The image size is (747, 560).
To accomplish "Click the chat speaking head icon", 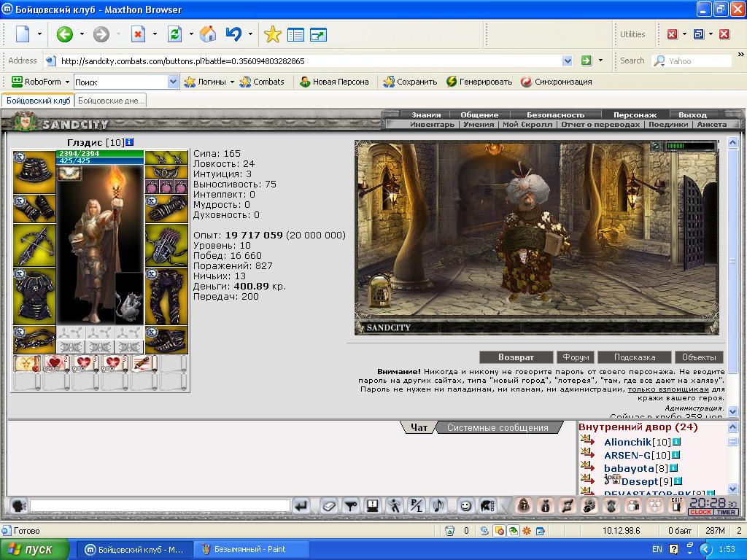I will [19, 506].
